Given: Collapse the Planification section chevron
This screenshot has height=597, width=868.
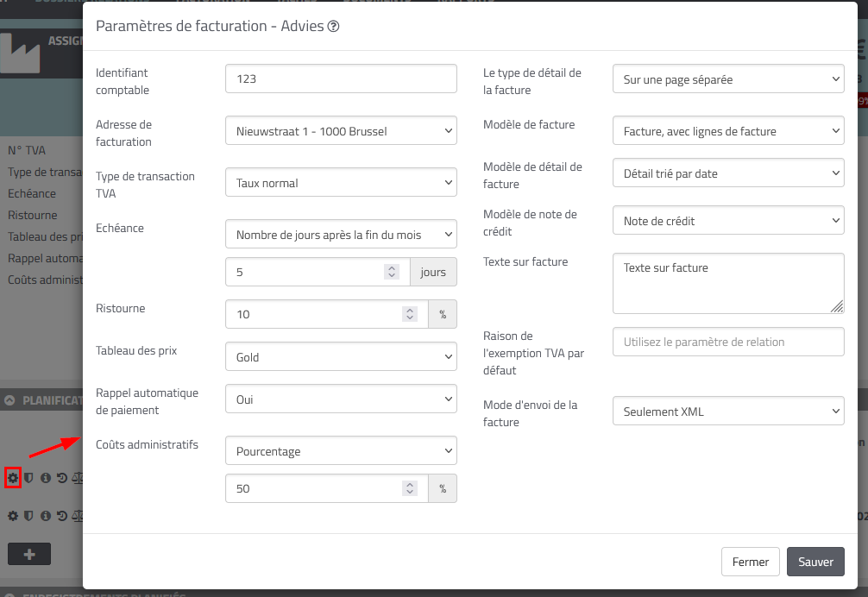Looking at the screenshot, I should pyautogui.click(x=10, y=400).
